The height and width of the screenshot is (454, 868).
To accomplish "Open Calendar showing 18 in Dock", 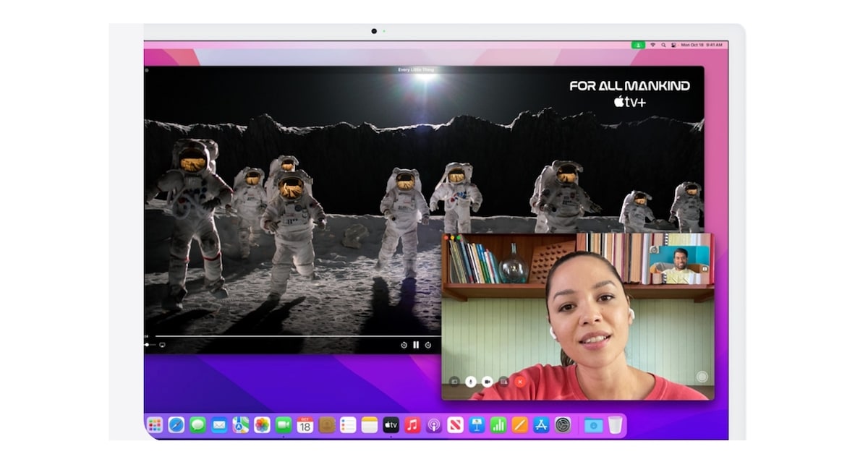I will [x=305, y=425].
